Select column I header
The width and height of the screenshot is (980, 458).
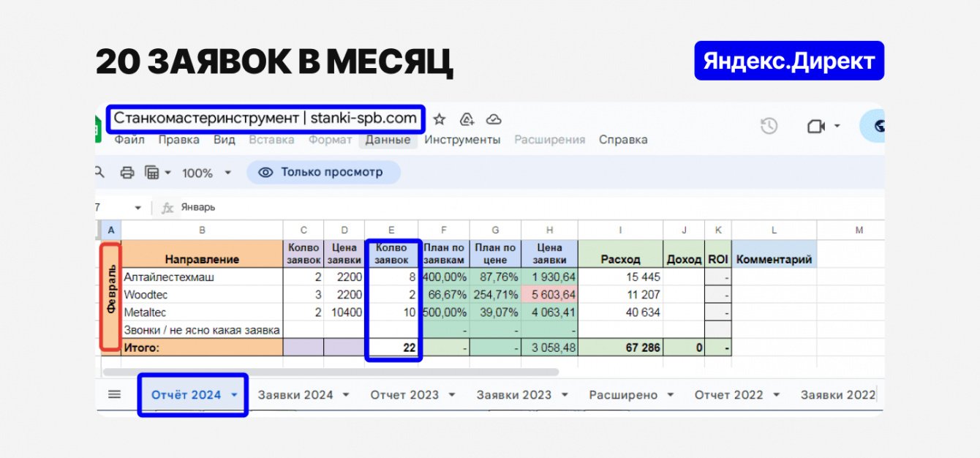click(620, 230)
